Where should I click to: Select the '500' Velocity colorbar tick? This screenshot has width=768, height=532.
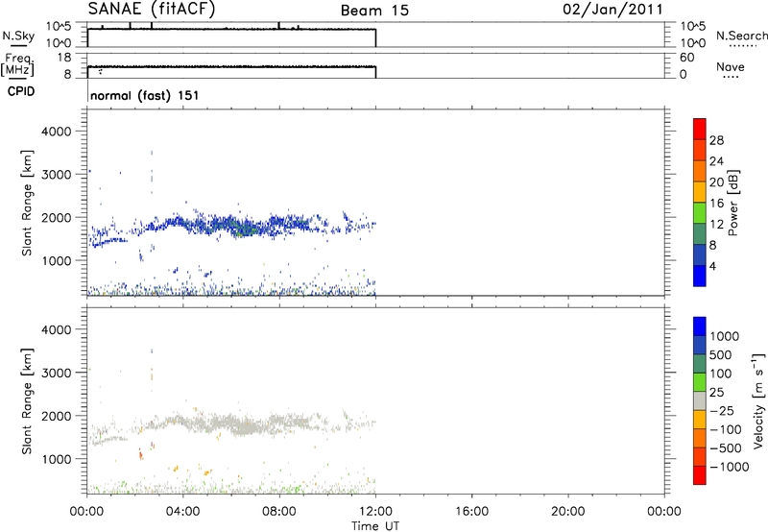pyautogui.click(x=721, y=354)
